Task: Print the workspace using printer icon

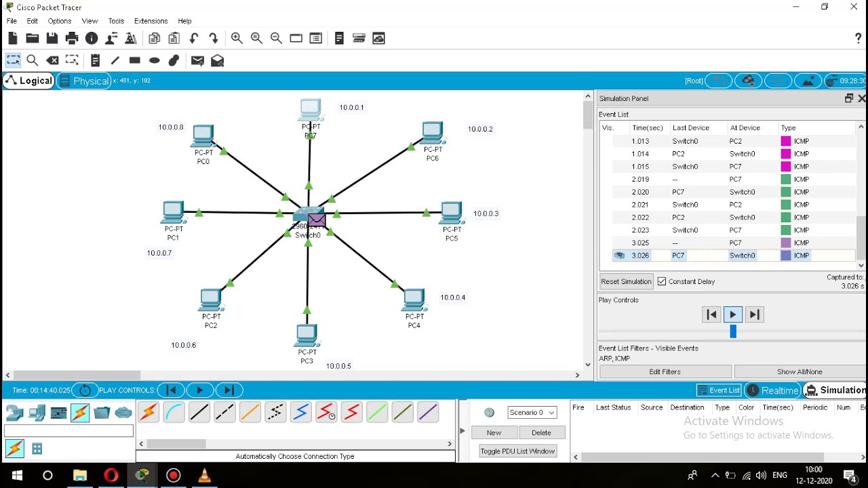Action: click(x=72, y=39)
